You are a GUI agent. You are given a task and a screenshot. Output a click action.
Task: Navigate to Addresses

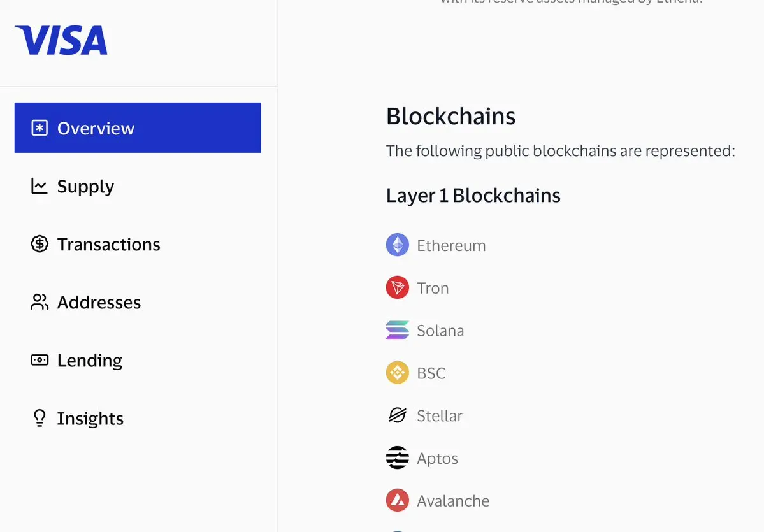[x=138, y=302]
